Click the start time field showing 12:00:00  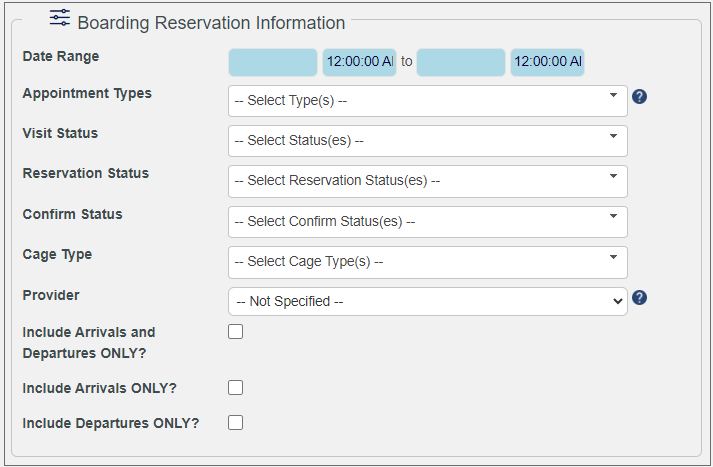pos(360,62)
